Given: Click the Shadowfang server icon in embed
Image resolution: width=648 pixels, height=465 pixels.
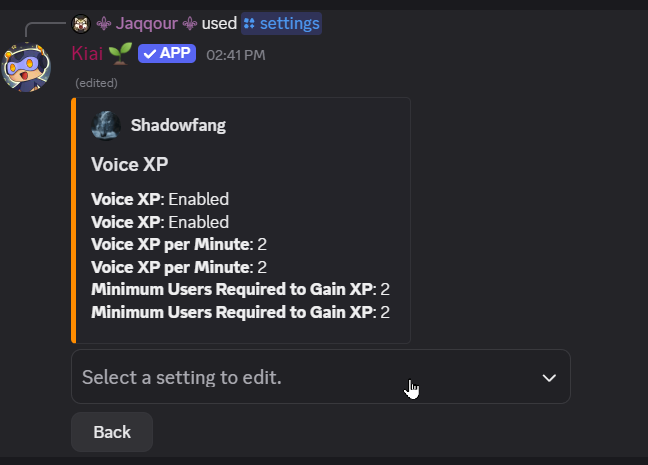Looking at the screenshot, I should coord(106,125).
